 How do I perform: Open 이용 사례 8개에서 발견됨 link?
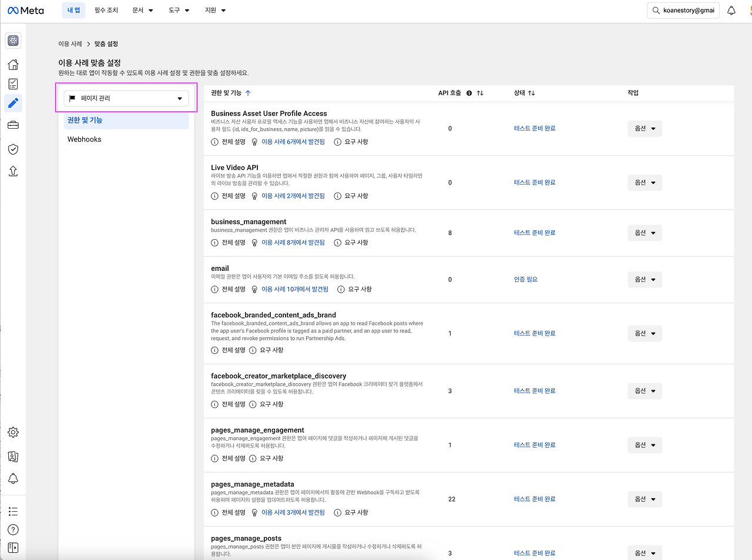pos(293,243)
